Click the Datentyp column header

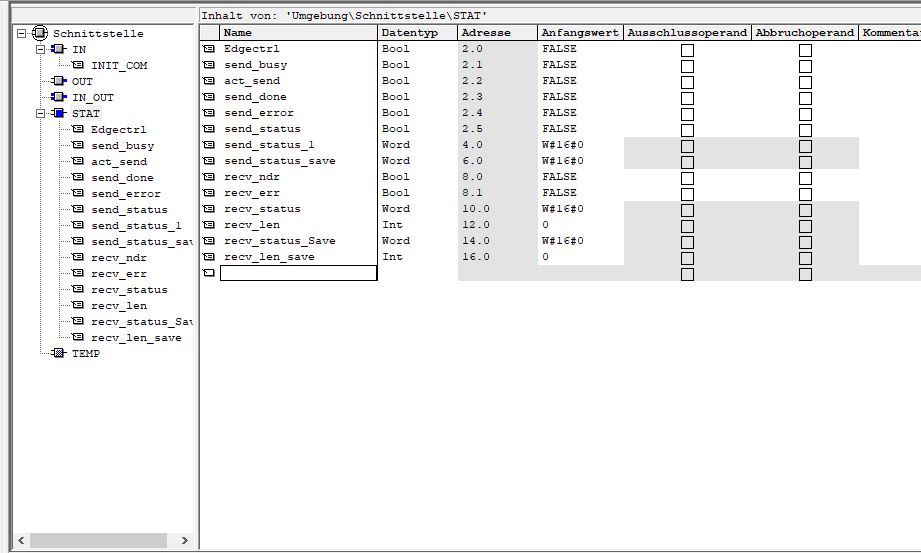[x=417, y=33]
